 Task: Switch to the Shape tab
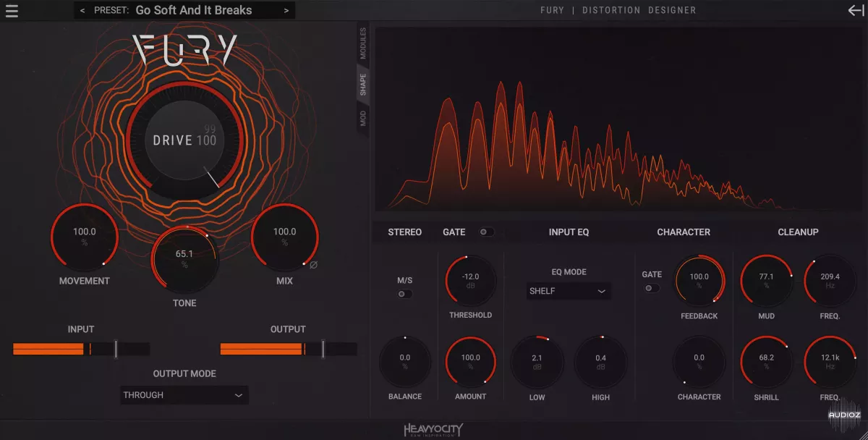363,84
